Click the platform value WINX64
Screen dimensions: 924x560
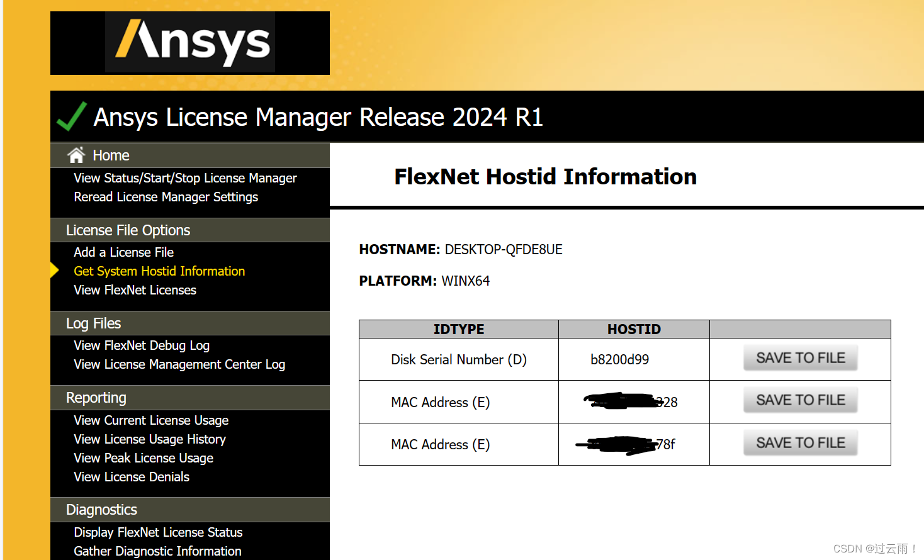[x=466, y=281]
